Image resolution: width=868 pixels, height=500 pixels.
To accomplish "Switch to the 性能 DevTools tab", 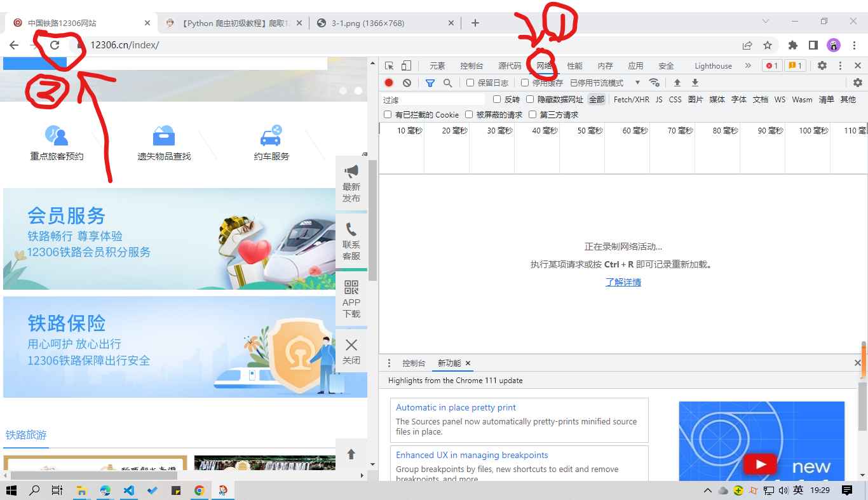I will [x=574, y=65].
